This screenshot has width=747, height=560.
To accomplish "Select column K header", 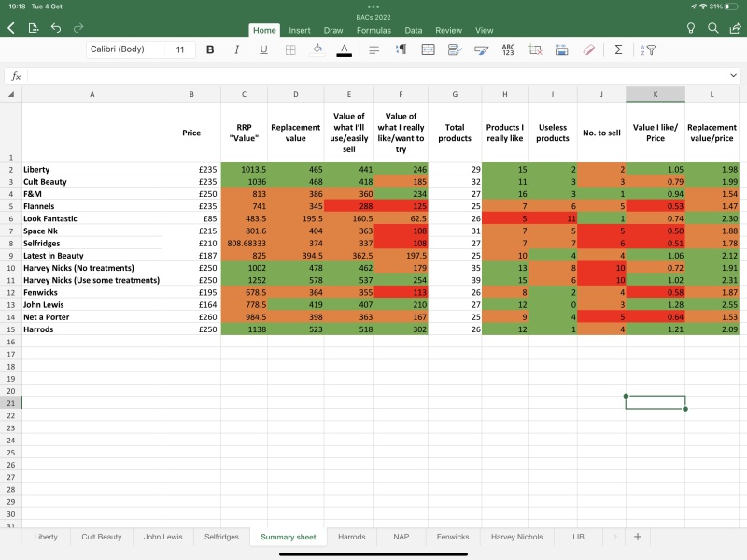I will click(x=655, y=94).
